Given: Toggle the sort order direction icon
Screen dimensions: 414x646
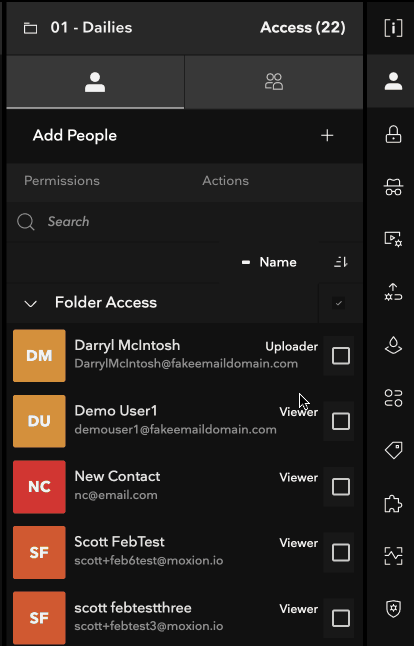Looking at the screenshot, I should 341,262.
